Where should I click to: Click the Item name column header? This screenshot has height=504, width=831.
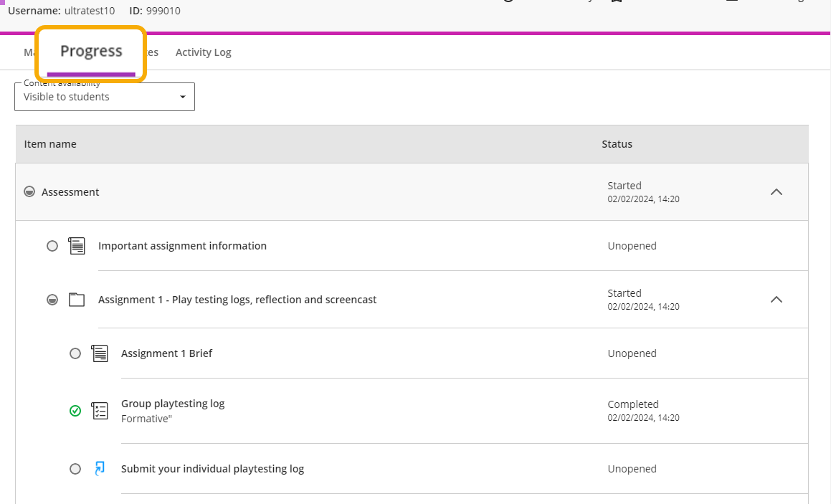pyautogui.click(x=50, y=144)
